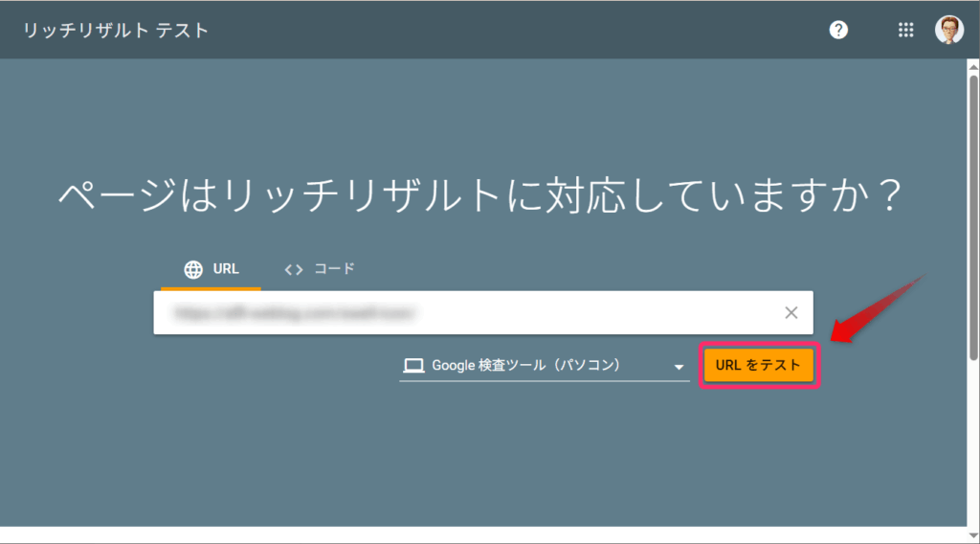
Task: Click the globe icon on URL tab
Action: pos(193,269)
